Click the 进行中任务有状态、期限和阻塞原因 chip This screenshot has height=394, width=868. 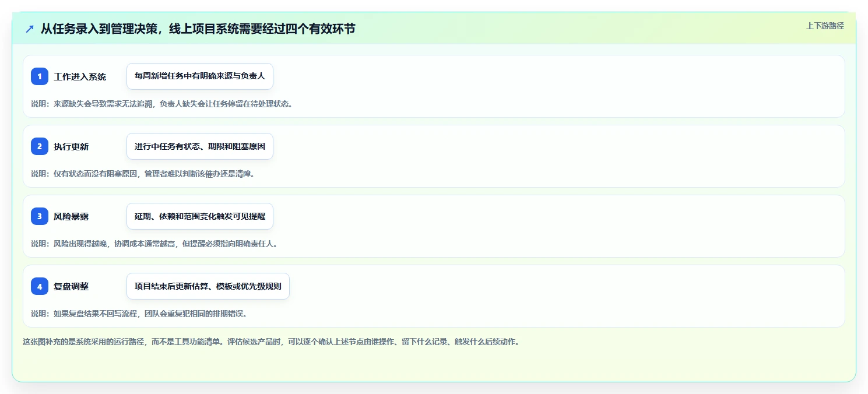pyautogui.click(x=200, y=146)
